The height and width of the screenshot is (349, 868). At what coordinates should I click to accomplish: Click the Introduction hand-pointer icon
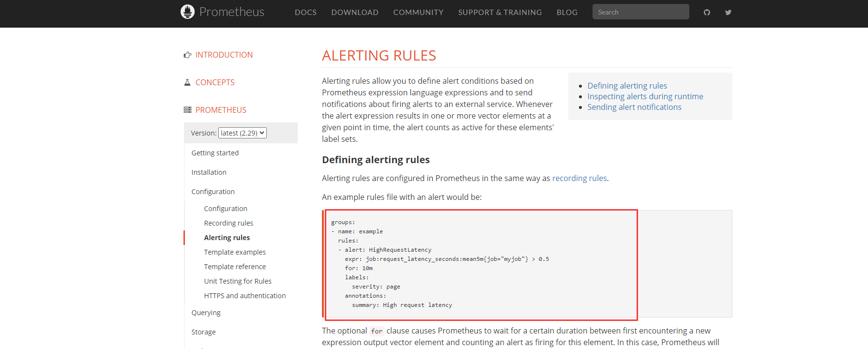pos(187,55)
